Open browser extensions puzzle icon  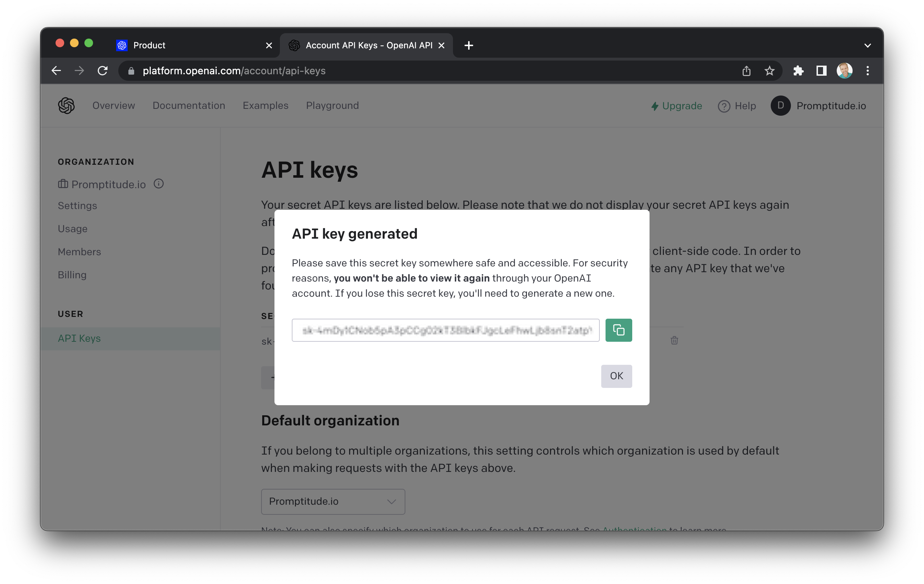(798, 71)
